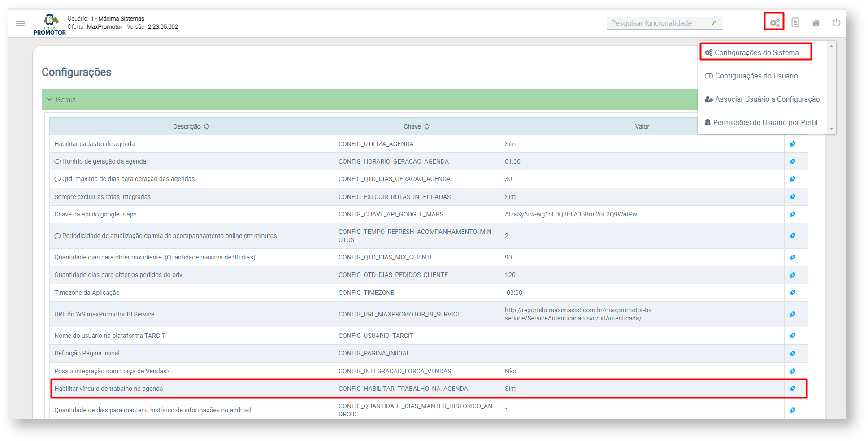Screen dimensions: 868x441
Task: Select Configurações do Sistema menu item
Action: pos(756,52)
